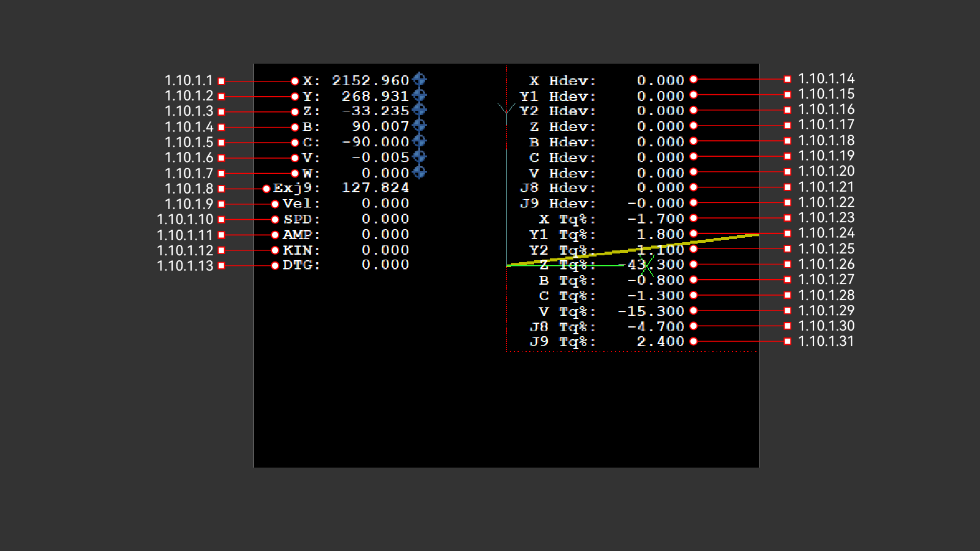
Task: Click the homed icon beside V axis
Action: click(420, 157)
